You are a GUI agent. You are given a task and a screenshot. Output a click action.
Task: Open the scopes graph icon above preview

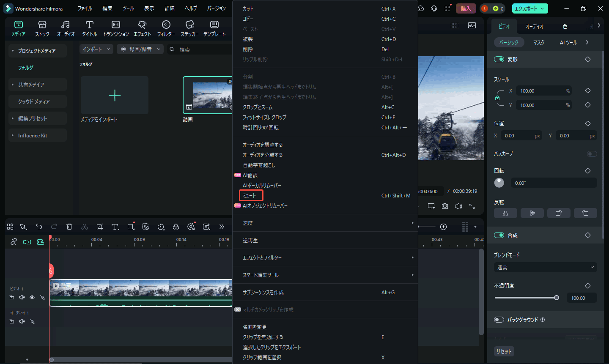coord(472,25)
